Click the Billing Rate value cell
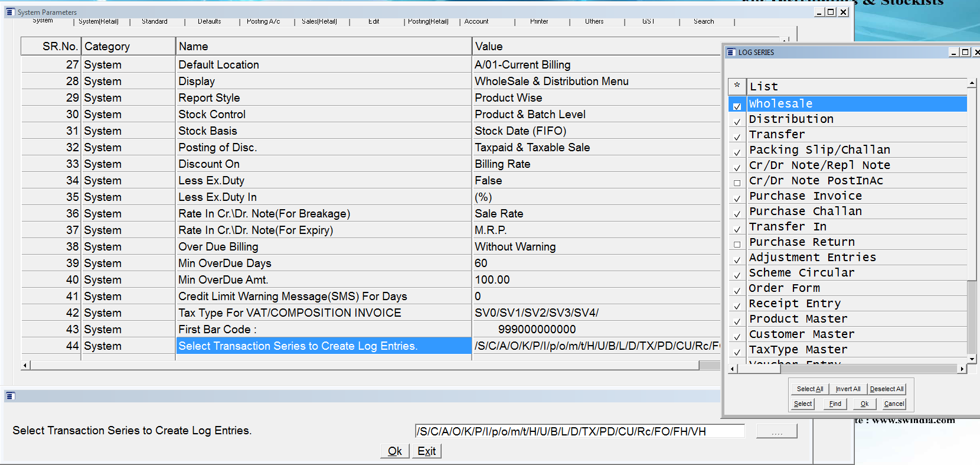Viewport: 980px width, 465px height. [x=596, y=164]
